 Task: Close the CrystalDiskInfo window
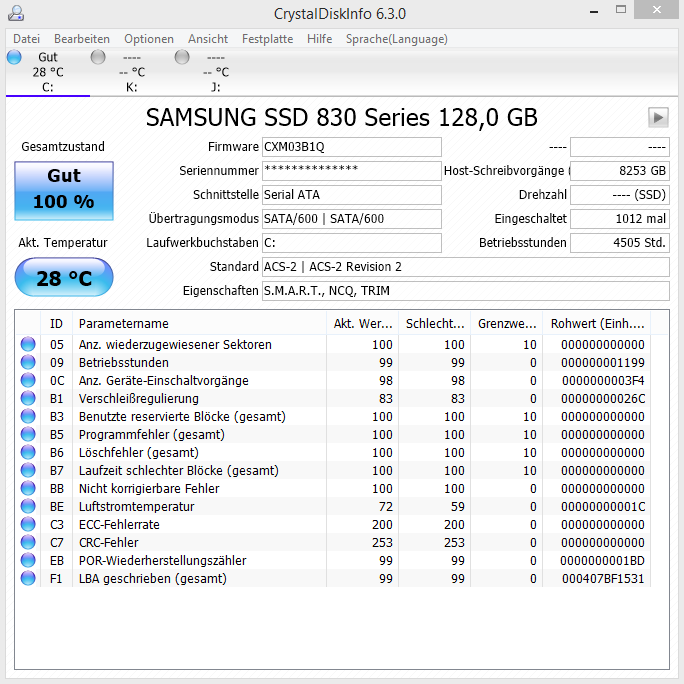657,10
